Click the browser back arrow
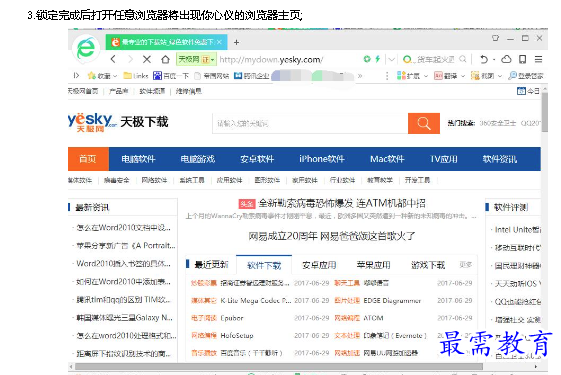 [113, 59]
